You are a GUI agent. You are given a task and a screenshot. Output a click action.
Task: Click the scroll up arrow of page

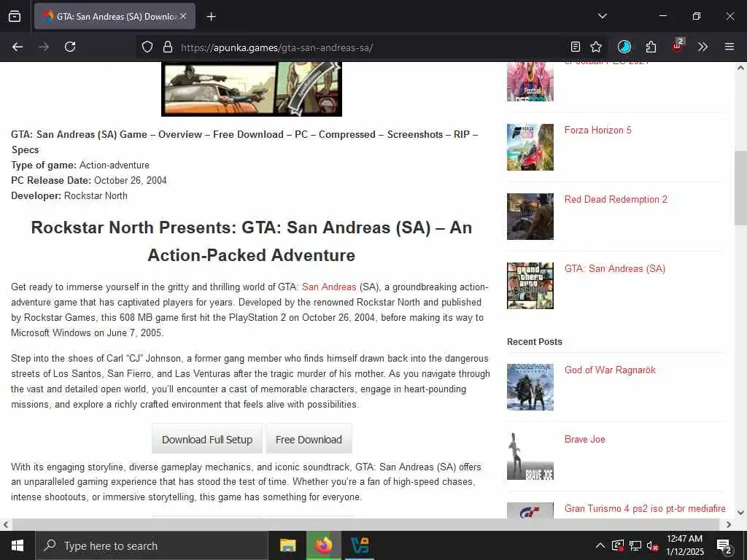[740, 68]
